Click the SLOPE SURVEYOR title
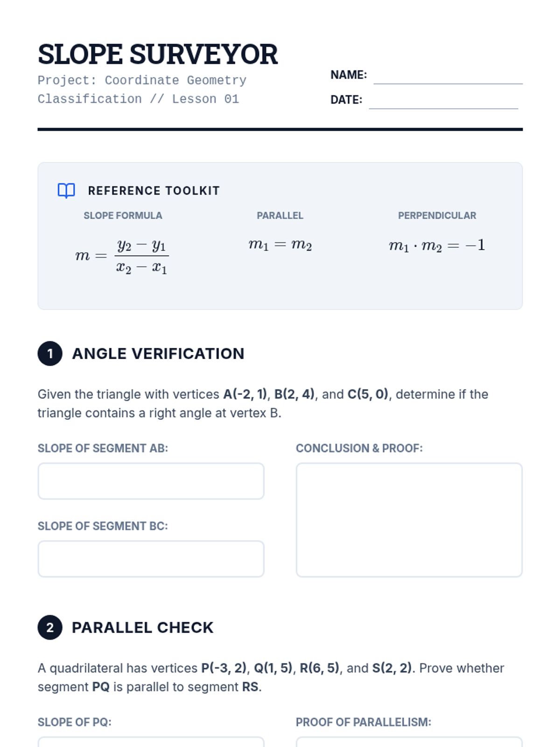 pyautogui.click(x=158, y=54)
